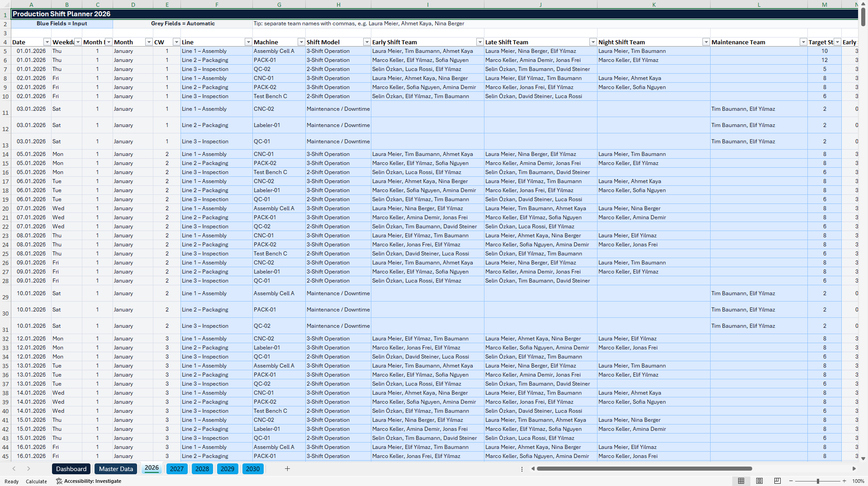
Task: Select the Labeler-01 cell in row 12
Action: pyautogui.click(x=279, y=125)
